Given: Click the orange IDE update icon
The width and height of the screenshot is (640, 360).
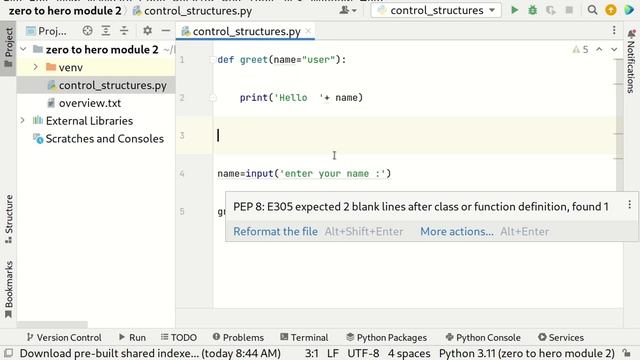Looking at the screenshot, I should click(611, 10).
